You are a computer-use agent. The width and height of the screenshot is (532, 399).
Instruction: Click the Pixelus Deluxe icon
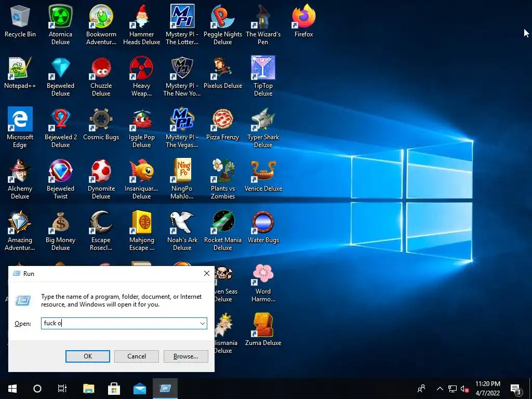[x=222, y=72]
